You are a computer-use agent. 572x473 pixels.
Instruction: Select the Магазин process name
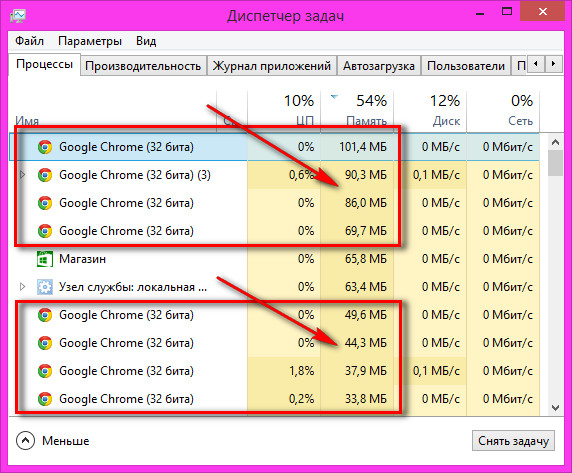pos(82,259)
